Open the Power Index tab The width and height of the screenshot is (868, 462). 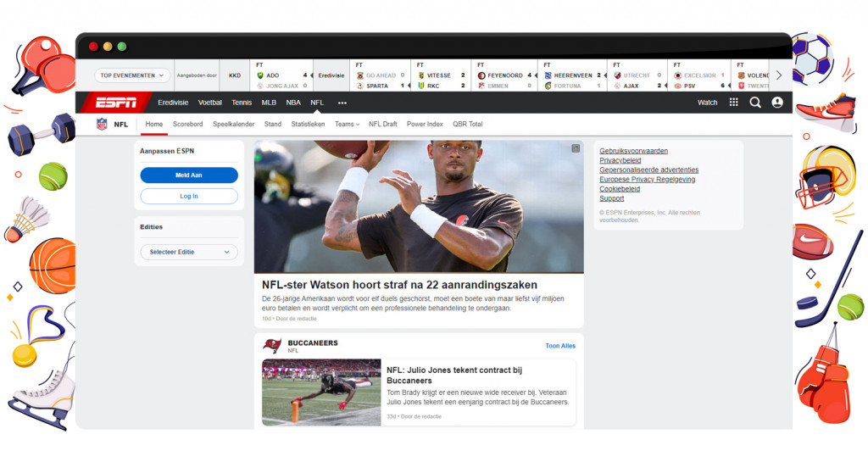click(x=425, y=124)
